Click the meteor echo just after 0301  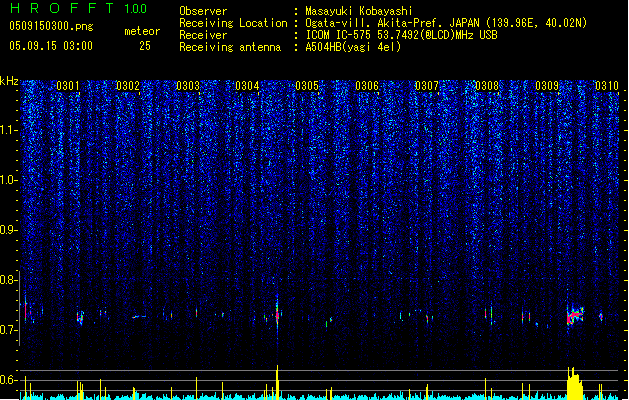pos(80,318)
